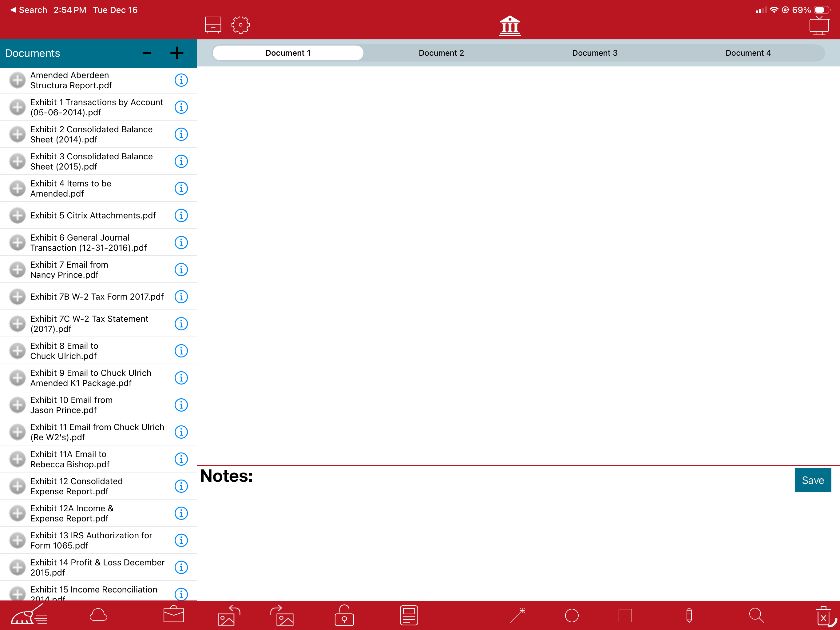840x630 pixels.
Task: Show info for Exhibit 7B W-2 Tax Form 2017.pdf
Action: point(181,297)
